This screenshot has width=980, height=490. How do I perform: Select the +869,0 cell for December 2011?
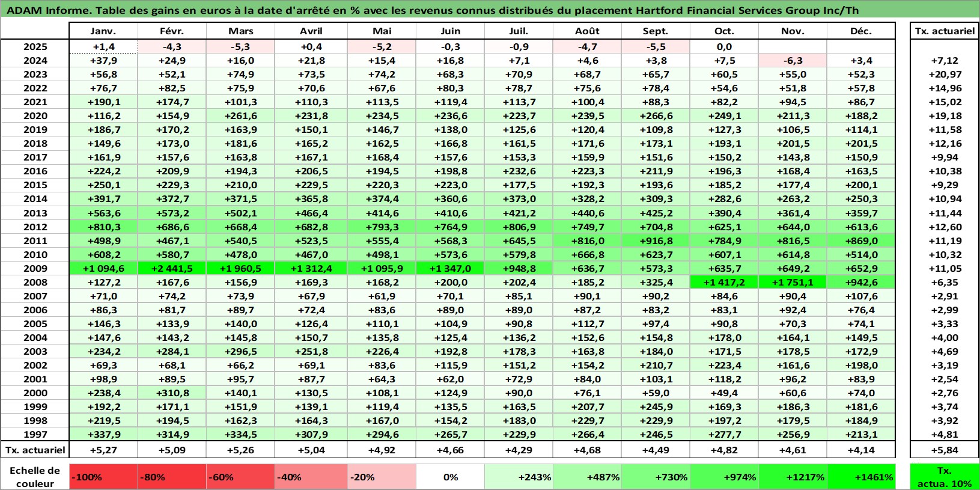tap(861, 240)
